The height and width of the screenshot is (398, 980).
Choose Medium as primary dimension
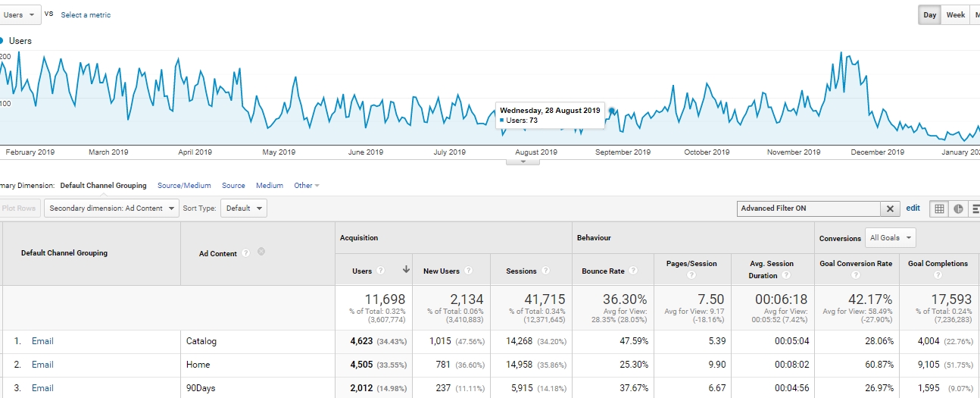[x=270, y=185]
